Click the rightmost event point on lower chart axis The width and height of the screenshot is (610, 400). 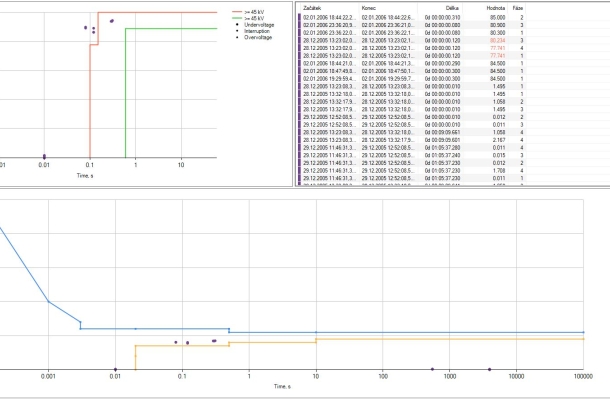tap(489, 369)
